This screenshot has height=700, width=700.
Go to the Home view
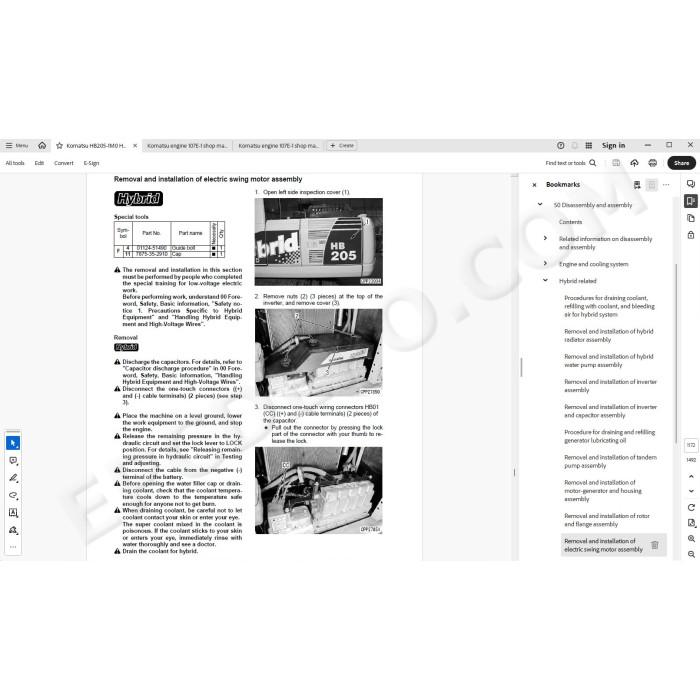point(42,146)
